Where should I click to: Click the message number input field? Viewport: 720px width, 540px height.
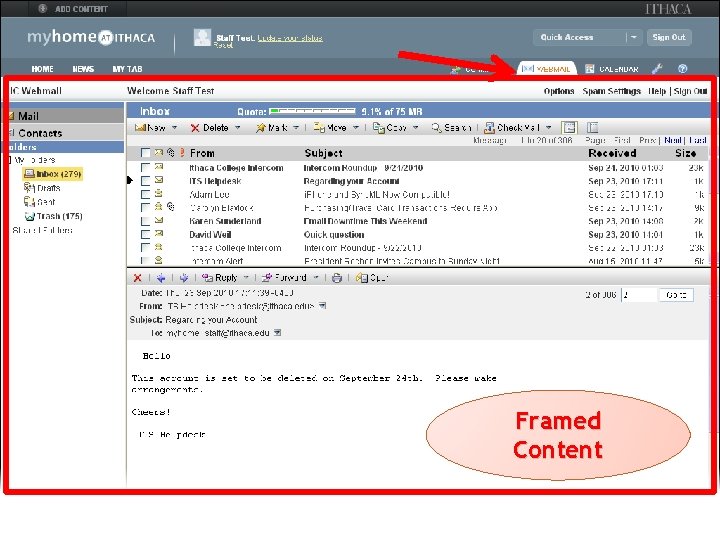[639, 295]
